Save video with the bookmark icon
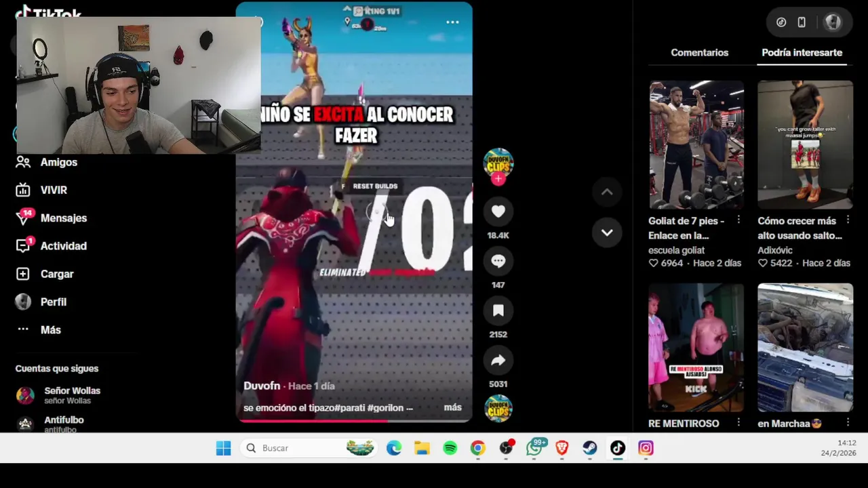868x488 pixels. [498, 310]
